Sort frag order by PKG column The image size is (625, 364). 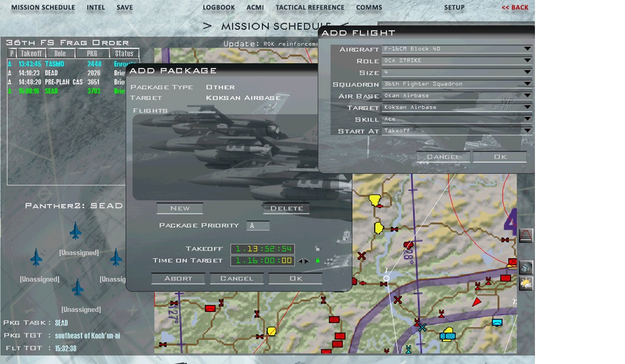(92, 53)
